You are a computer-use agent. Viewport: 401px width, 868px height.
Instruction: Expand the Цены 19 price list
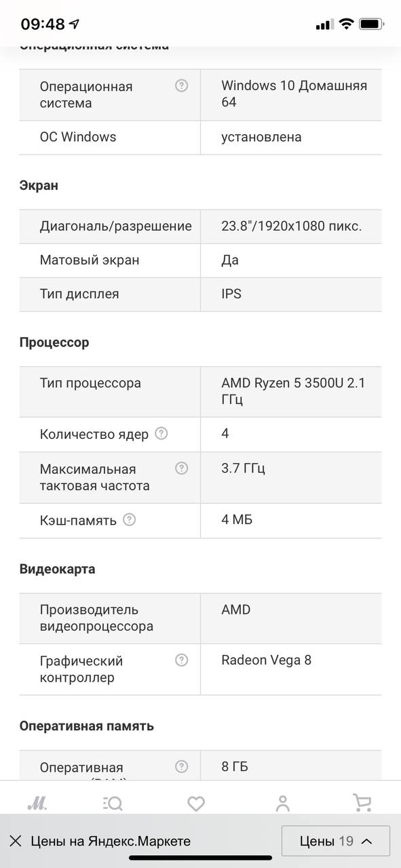(x=336, y=841)
